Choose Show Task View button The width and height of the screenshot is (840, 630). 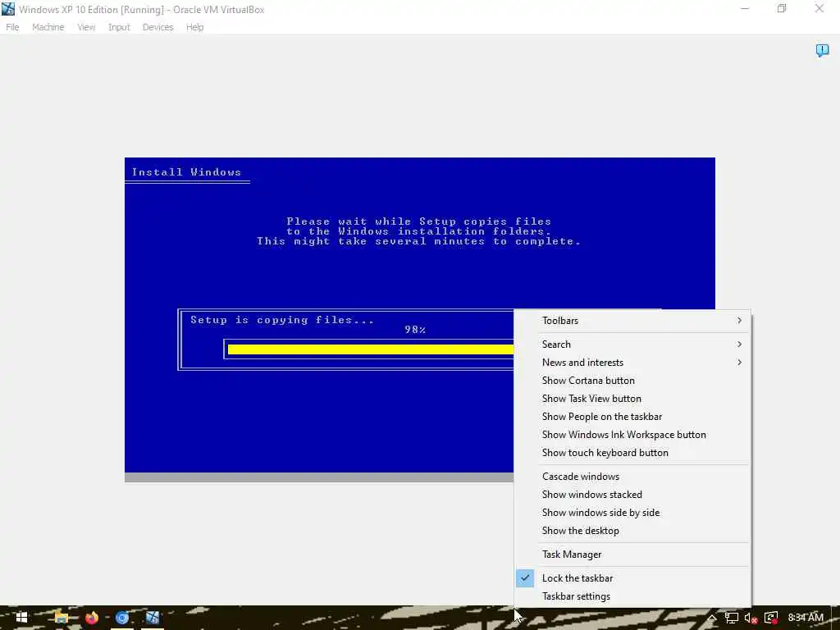[x=632, y=399]
